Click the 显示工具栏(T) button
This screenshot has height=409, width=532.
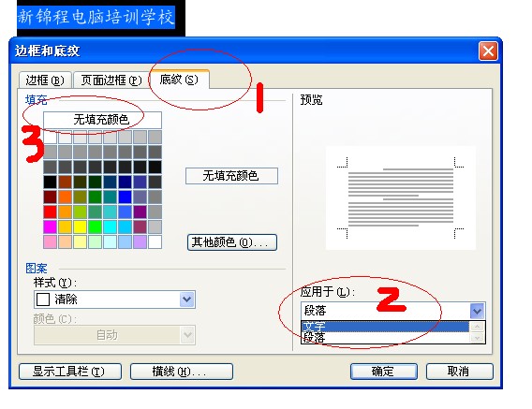[70, 372]
